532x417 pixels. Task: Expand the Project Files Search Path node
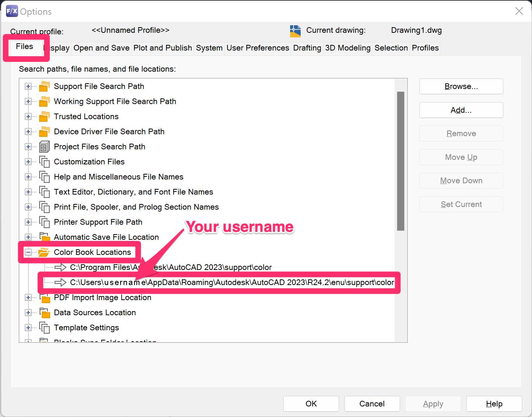28,147
